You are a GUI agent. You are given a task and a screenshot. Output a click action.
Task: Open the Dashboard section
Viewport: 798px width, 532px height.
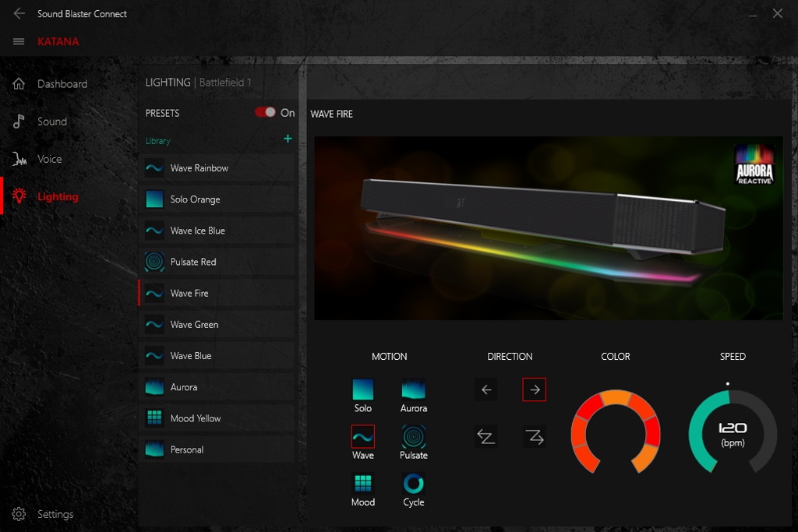(62, 84)
